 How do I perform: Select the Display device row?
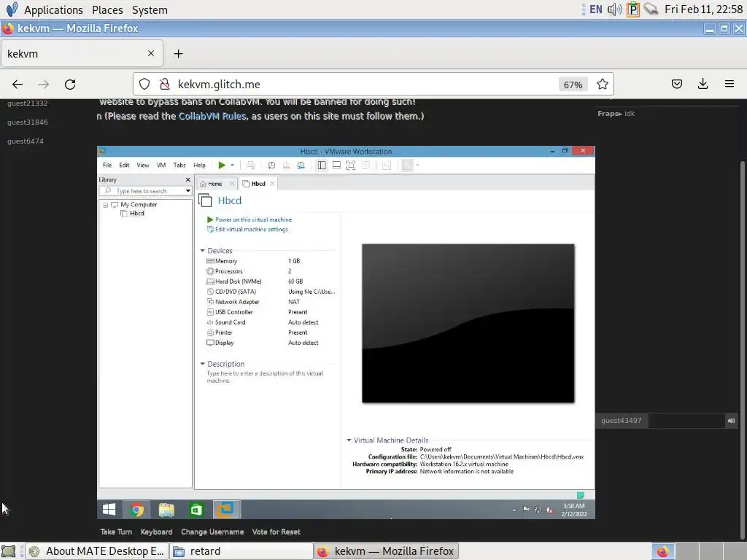tap(271, 343)
